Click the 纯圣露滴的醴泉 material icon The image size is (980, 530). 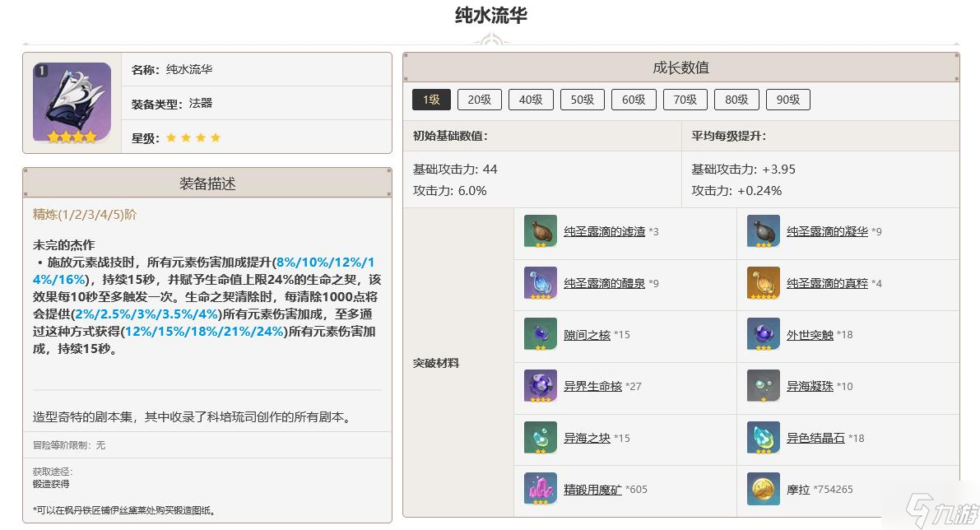(540, 283)
